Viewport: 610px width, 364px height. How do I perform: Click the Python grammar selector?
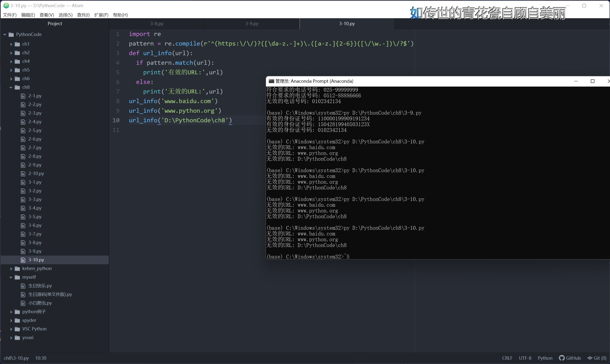click(x=545, y=358)
